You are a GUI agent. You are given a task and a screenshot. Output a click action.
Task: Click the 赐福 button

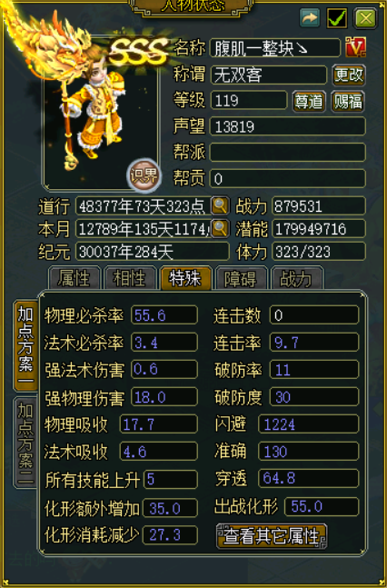coord(348,101)
